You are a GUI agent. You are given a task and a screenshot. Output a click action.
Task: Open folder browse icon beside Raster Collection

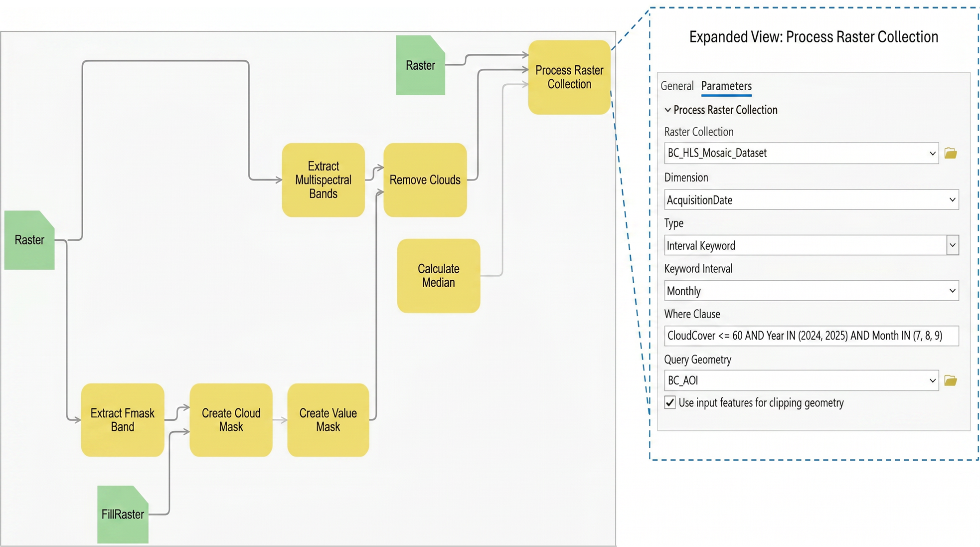[x=951, y=153]
